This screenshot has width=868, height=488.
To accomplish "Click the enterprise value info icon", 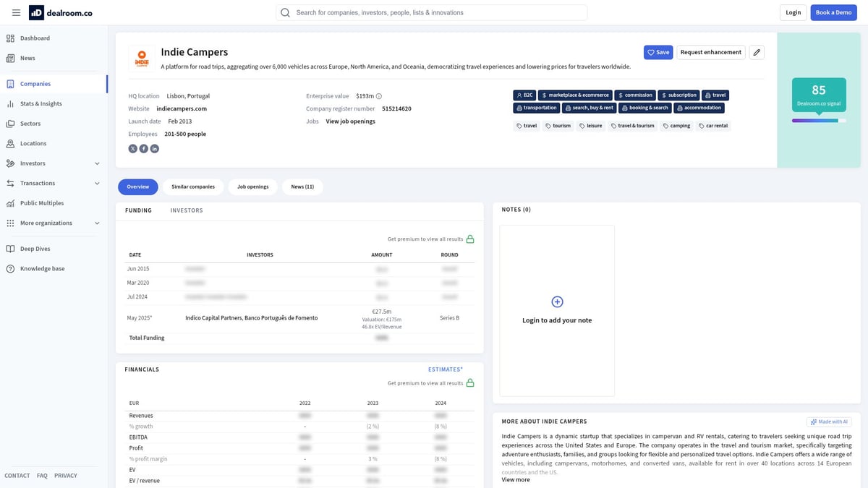I will click(379, 96).
